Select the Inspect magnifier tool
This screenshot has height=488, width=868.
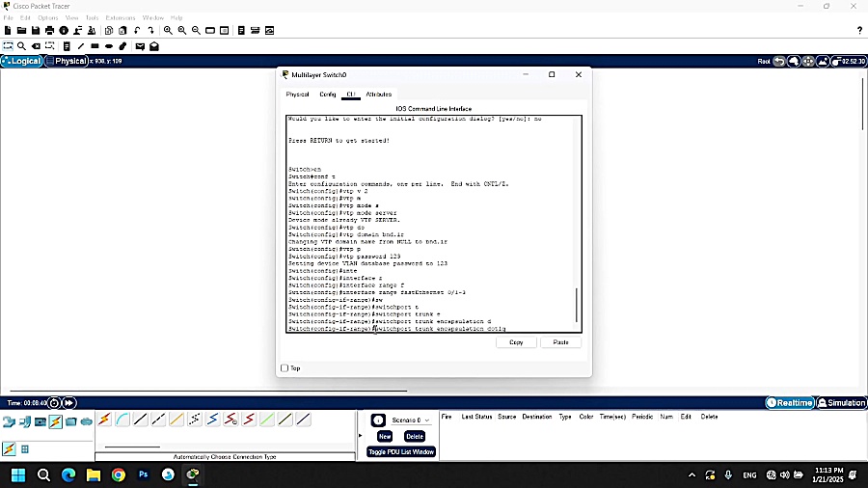pyautogui.click(x=21, y=46)
